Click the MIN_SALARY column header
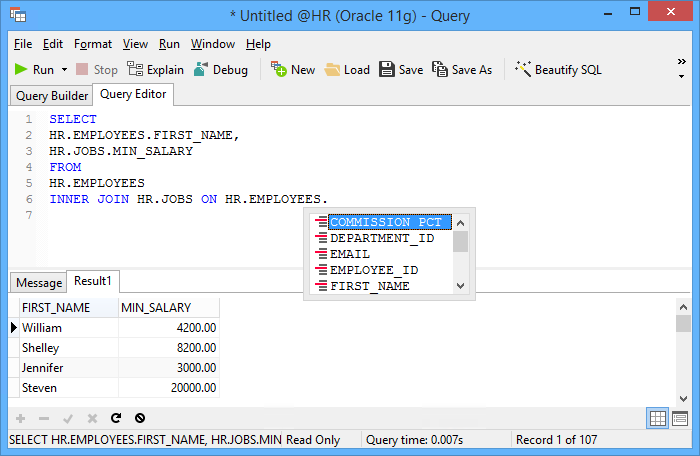Viewport: 700px width, 456px height. click(169, 308)
